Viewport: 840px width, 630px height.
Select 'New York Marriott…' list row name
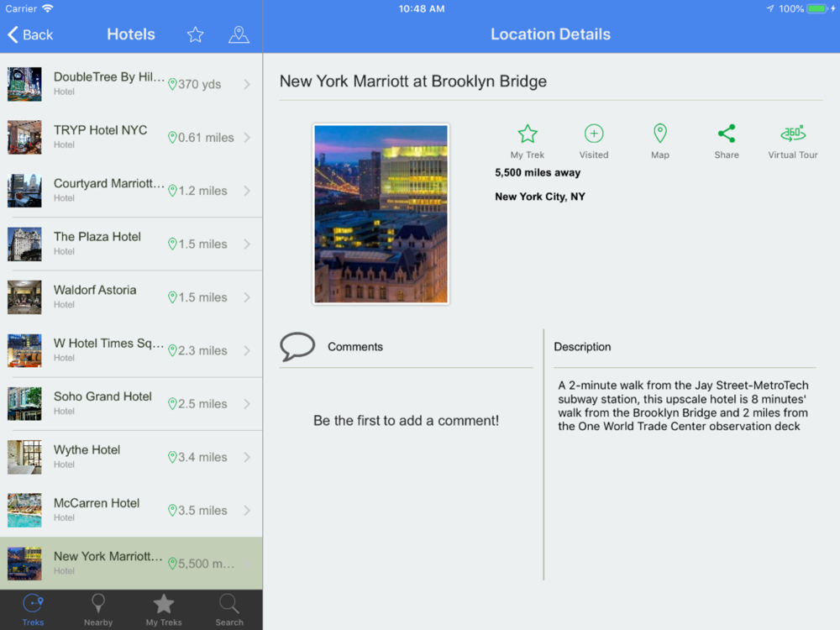tap(108, 557)
